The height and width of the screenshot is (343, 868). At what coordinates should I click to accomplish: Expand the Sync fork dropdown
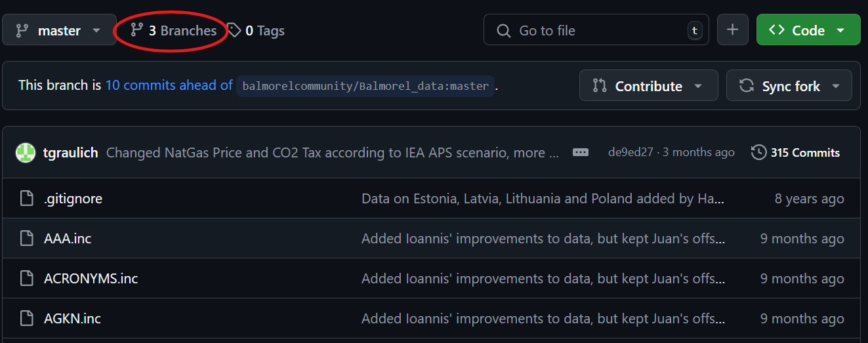[x=789, y=86]
